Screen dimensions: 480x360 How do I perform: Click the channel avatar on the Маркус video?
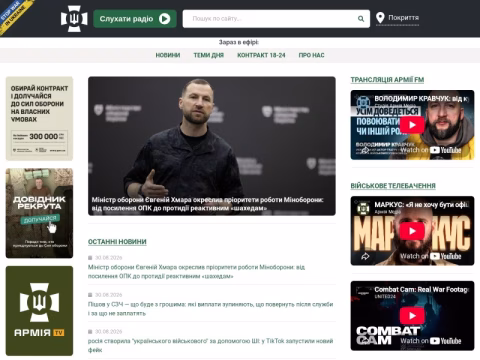pyautogui.click(x=363, y=208)
